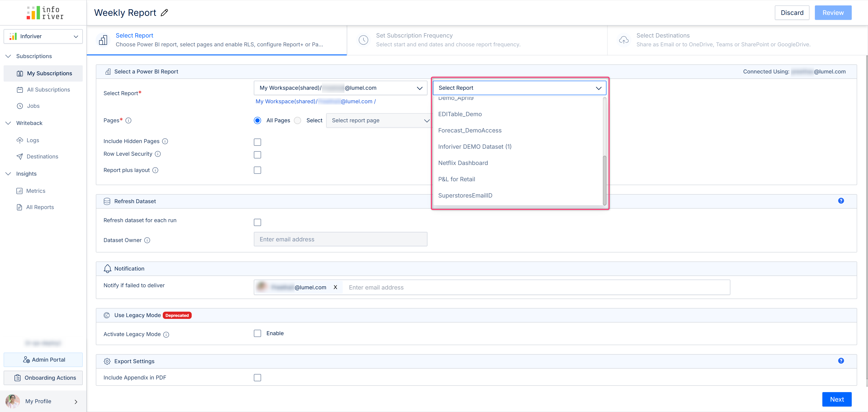Click the Export Settings help question icon
The height and width of the screenshot is (412, 868).
841,361
